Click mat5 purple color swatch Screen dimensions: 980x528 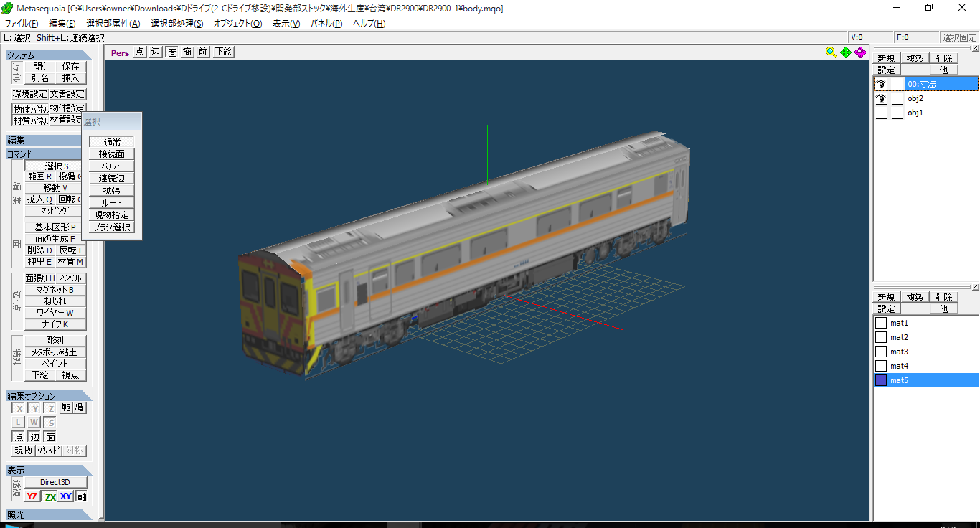click(x=881, y=380)
